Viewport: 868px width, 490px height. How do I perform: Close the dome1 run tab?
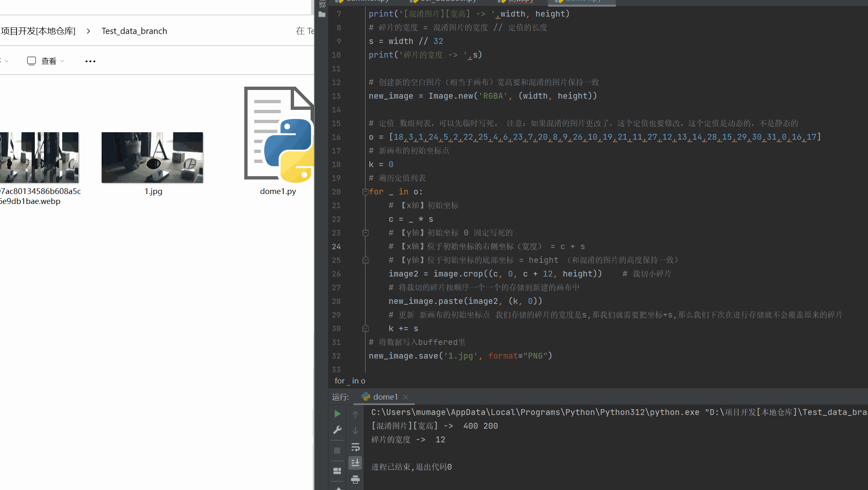(x=406, y=397)
